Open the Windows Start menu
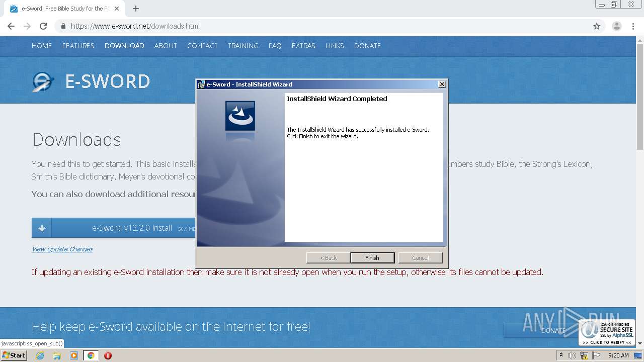The width and height of the screenshot is (644, 362). 14,355
